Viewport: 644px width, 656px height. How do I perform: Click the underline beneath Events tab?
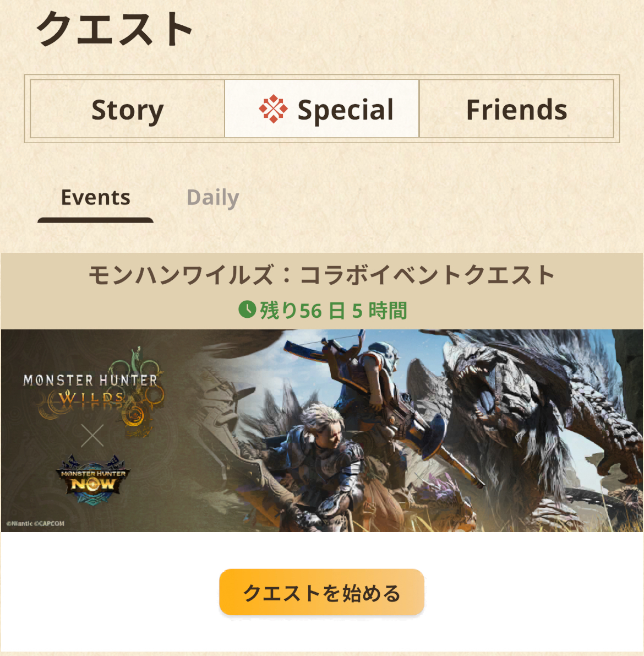coord(95,220)
